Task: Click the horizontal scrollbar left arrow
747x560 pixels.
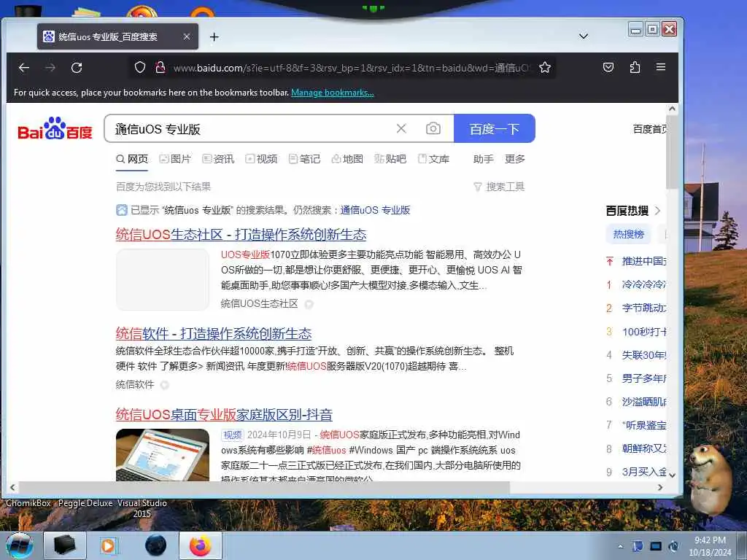Action: (13, 487)
